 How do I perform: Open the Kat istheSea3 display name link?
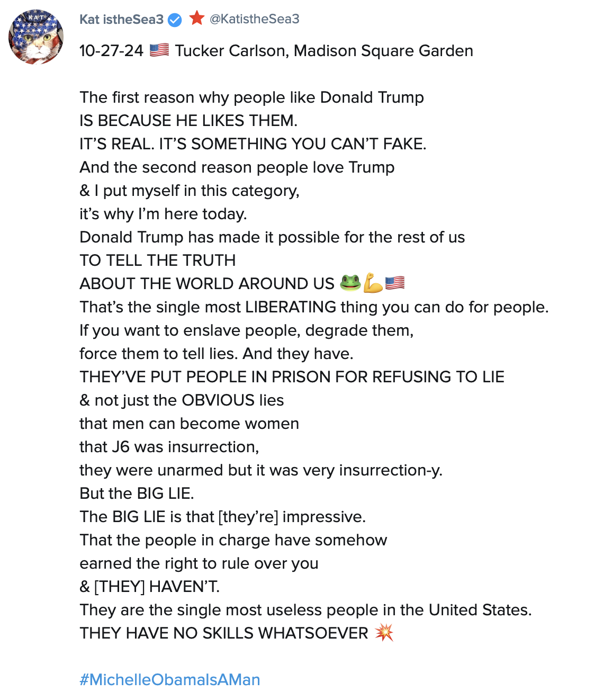pos(121,20)
